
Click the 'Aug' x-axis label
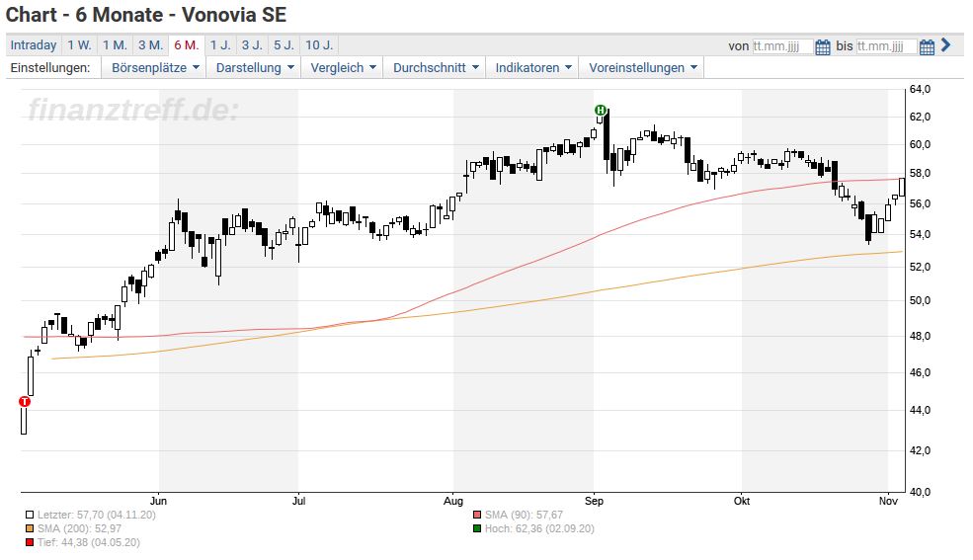click(x=453, y=501)
